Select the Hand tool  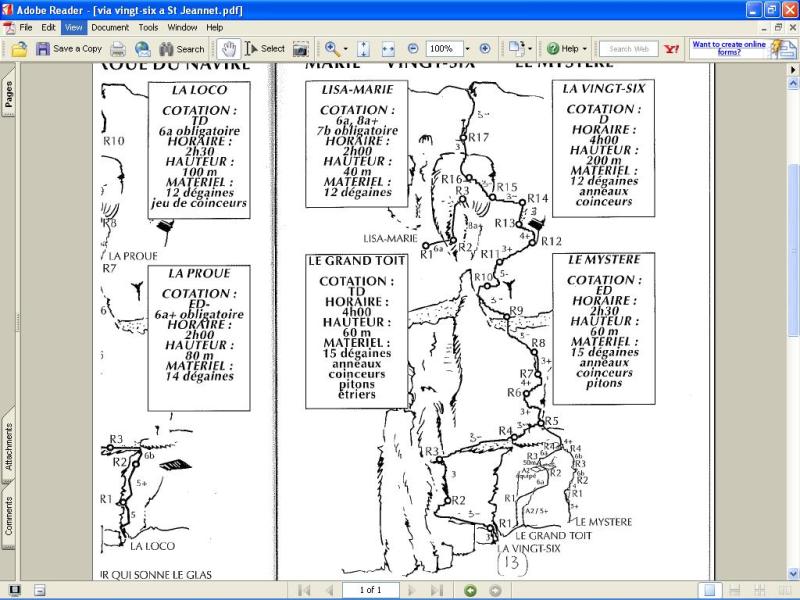pyautogui.click(x=229, y=49)
